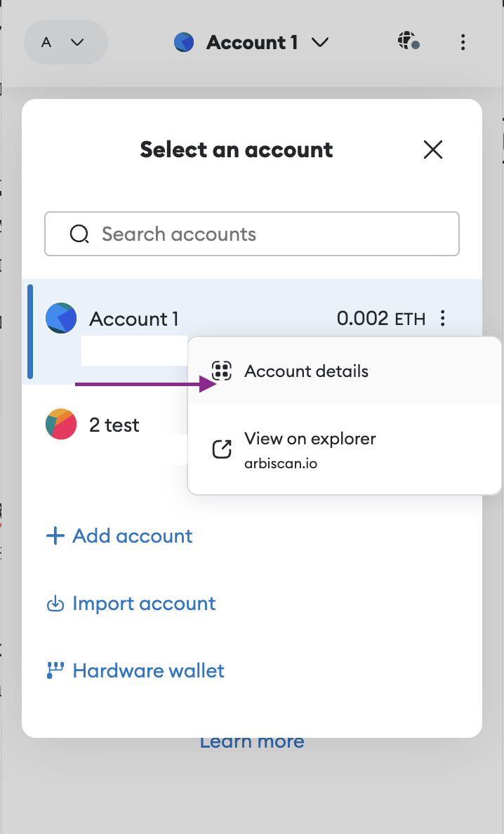Open the network selector dropdown labeled A

point(65,42)
